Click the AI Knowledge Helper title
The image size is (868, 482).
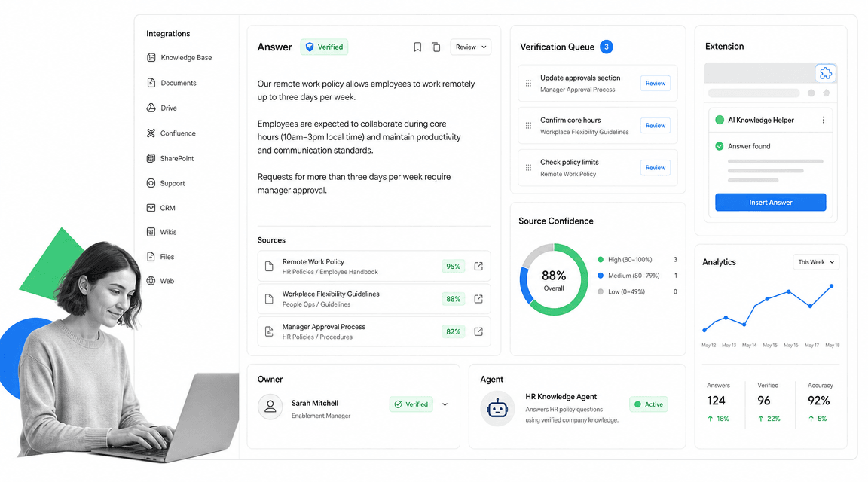(760, 120)
